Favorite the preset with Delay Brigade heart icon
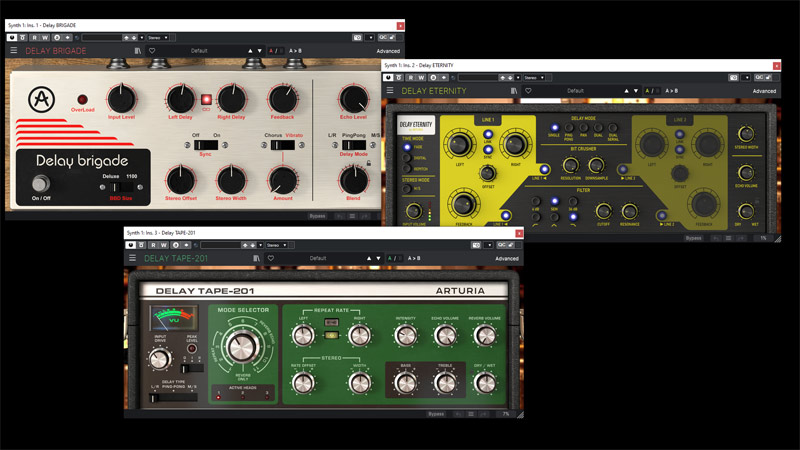The image size is (800, 450). 152,50
